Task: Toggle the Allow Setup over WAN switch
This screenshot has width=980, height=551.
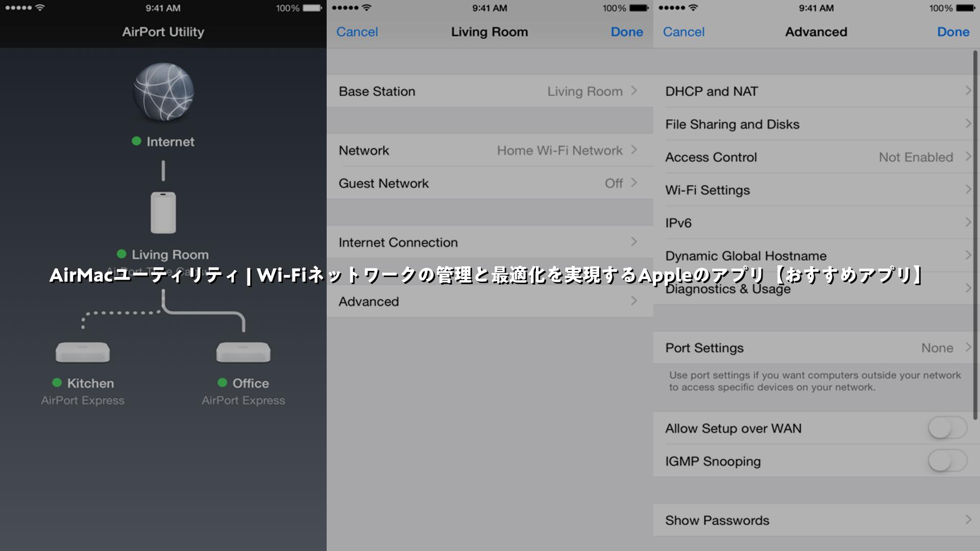Action: click(x=947, y=428)
